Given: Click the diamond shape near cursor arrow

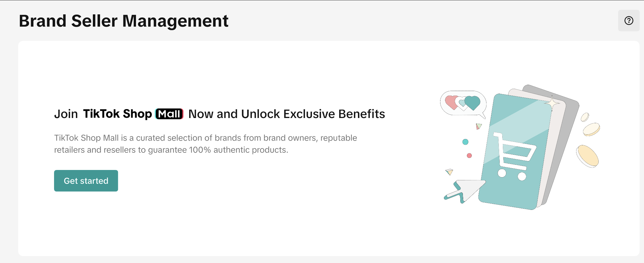Looking at the screenshot, I should click(x=449, y=172).
